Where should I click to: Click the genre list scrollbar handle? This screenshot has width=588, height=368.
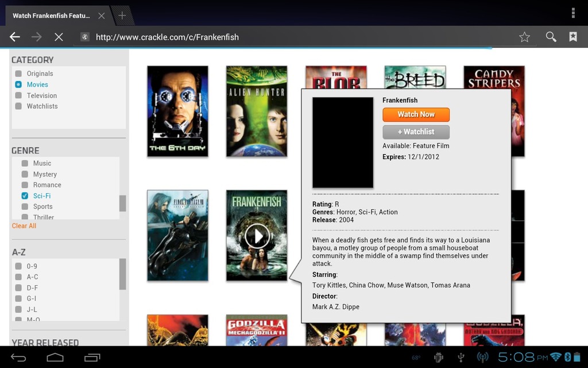pyautogui.click(x=123, y=203)
